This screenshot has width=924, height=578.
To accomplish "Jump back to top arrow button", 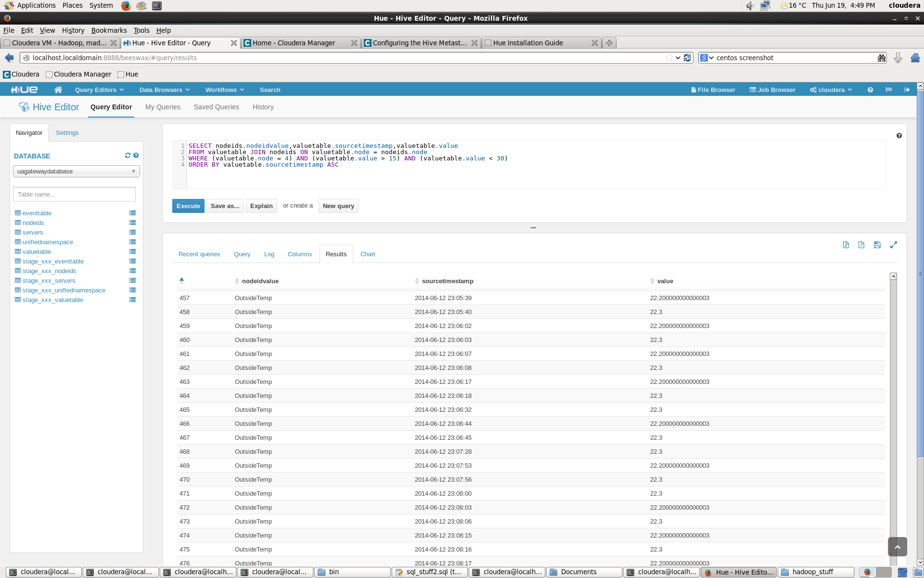I will (898, 547).
